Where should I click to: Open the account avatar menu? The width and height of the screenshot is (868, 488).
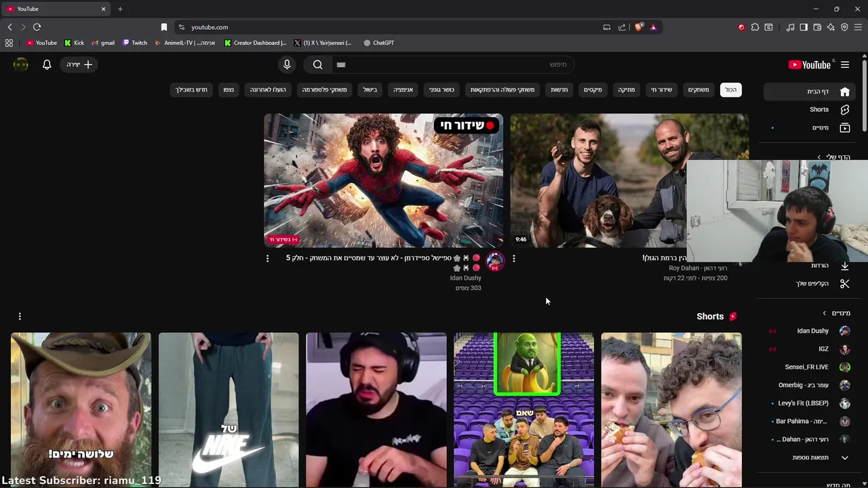tap(21, 64)
